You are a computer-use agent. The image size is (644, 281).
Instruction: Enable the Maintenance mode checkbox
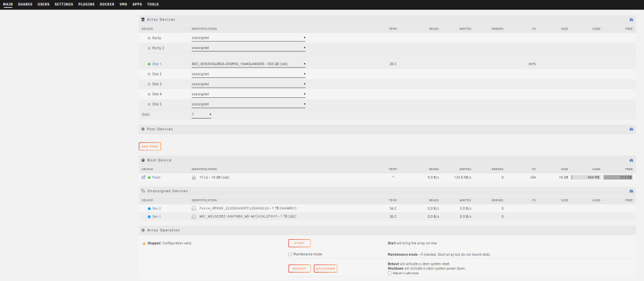(x=290, y=255)
